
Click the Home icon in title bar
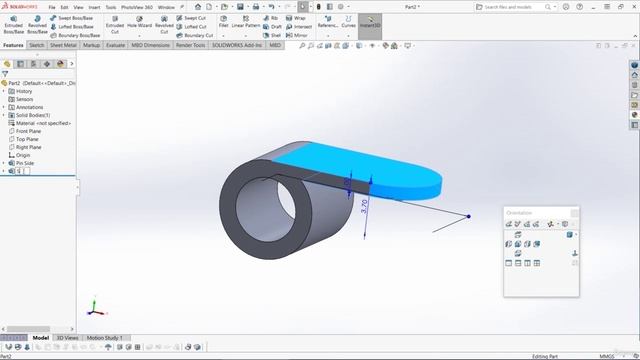[x=198, y=7]
